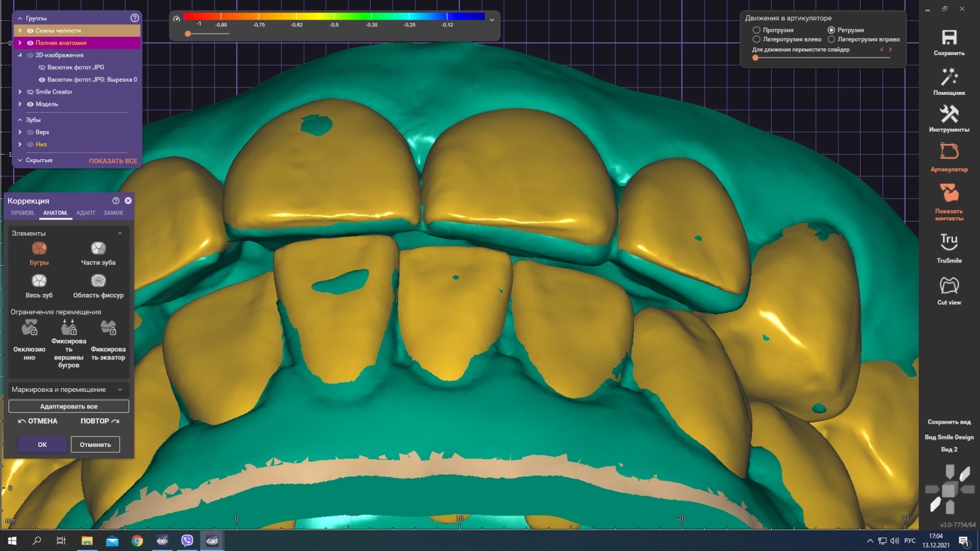
Task: Click ПОКАЗАТЬ ВСЕ in the groups panel
Action: [x=113, y=161]
